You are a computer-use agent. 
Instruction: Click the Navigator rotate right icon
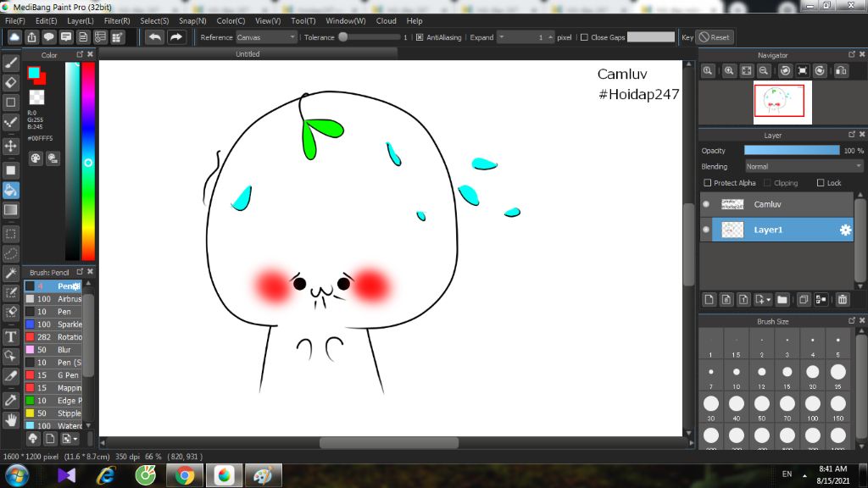tap(820, 71)
